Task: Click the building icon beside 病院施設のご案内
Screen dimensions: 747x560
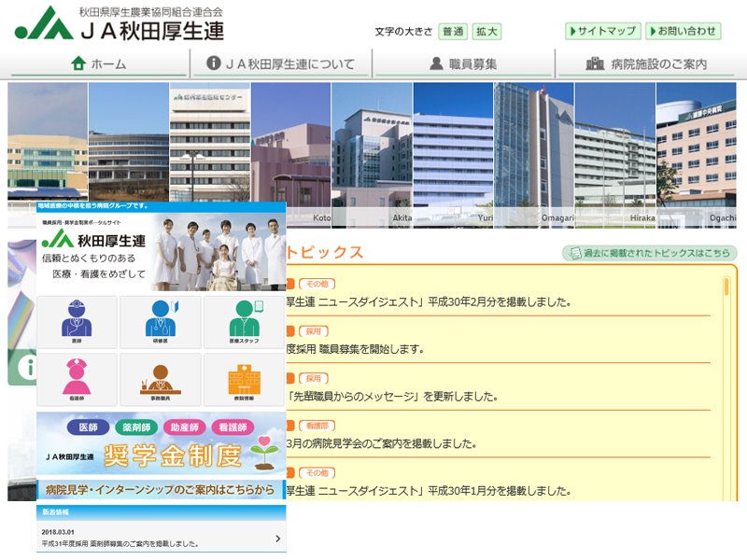Action: 595,63
